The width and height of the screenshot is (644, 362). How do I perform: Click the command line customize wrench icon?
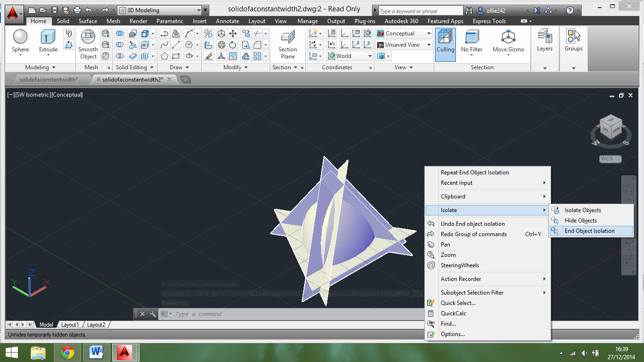pos(152,314)
